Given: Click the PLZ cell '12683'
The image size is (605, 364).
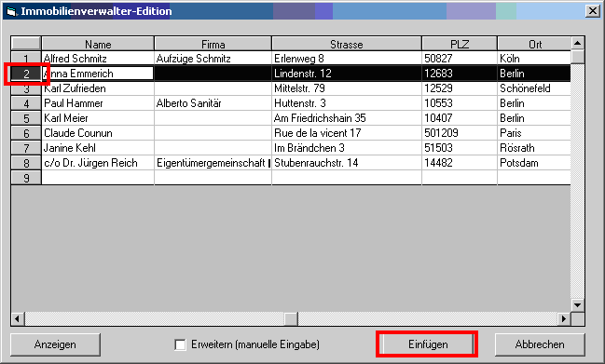Looking at the screenshot, I should pyautogui.click(x=460, y=74).
